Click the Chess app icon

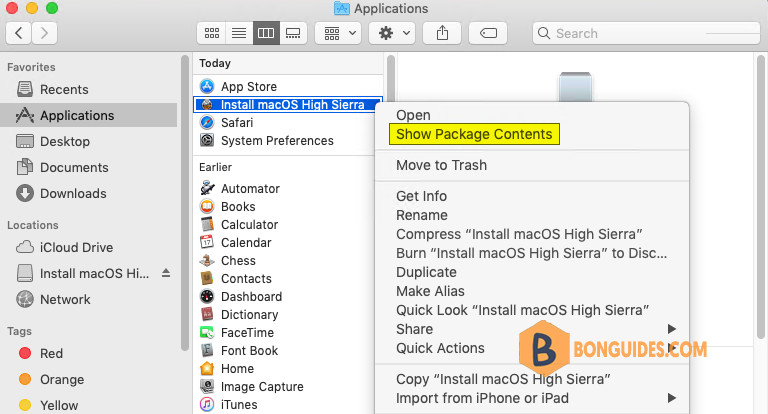[207, 260]
